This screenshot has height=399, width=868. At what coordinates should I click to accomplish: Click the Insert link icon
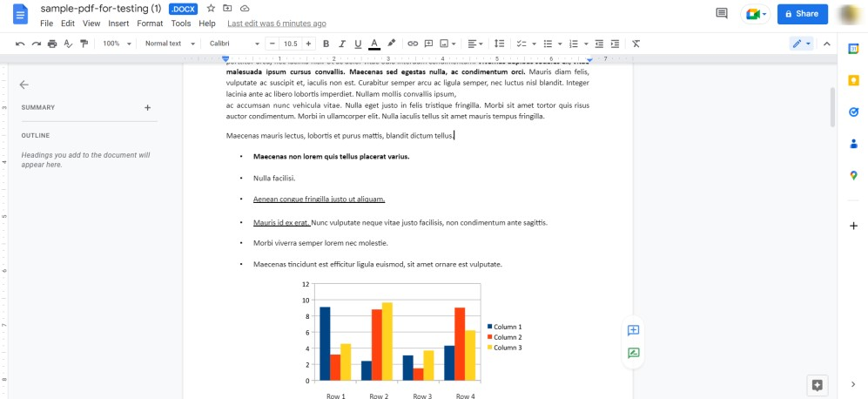(413, 44)
